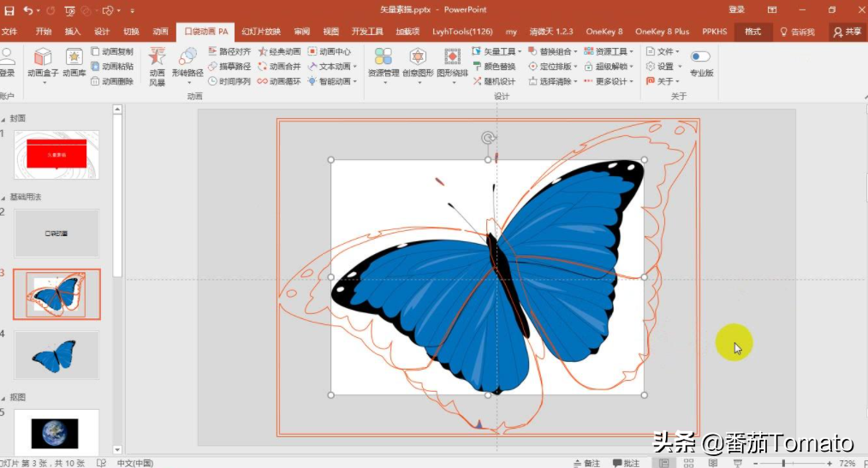
Task: Paste animation using 动画粘贴
Action: [x=112, y=67]
